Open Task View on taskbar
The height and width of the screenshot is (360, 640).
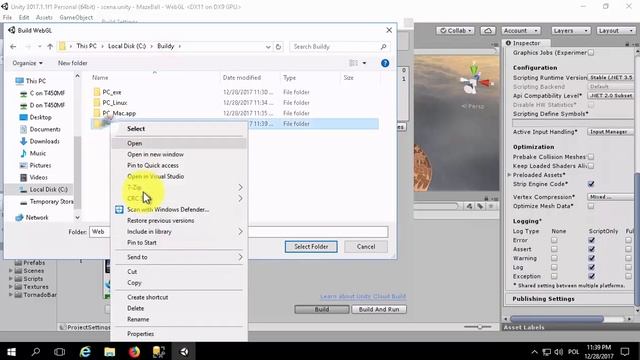point(60,351)
